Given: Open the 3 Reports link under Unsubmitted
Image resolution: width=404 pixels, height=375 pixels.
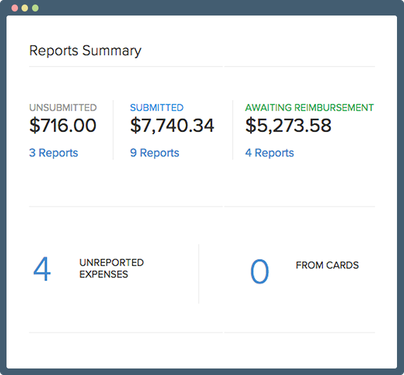Looking at the screenshot, I should [54, 153].
